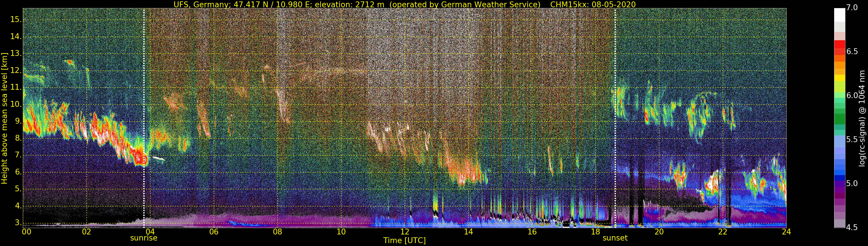Click height axis tick '9.'
Screen dimensions: 868x246
pyautogui.click(x=18, y=121)
